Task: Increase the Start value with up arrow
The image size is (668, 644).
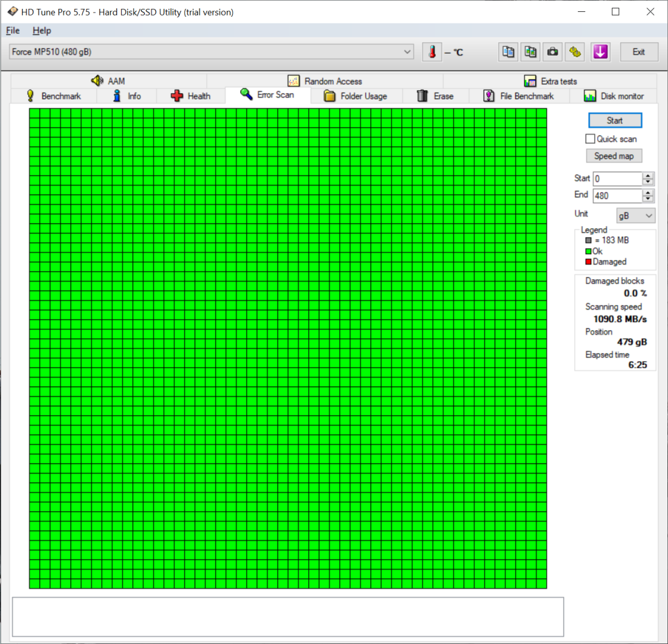Action: pyautogui.click(x=648, y=175)
